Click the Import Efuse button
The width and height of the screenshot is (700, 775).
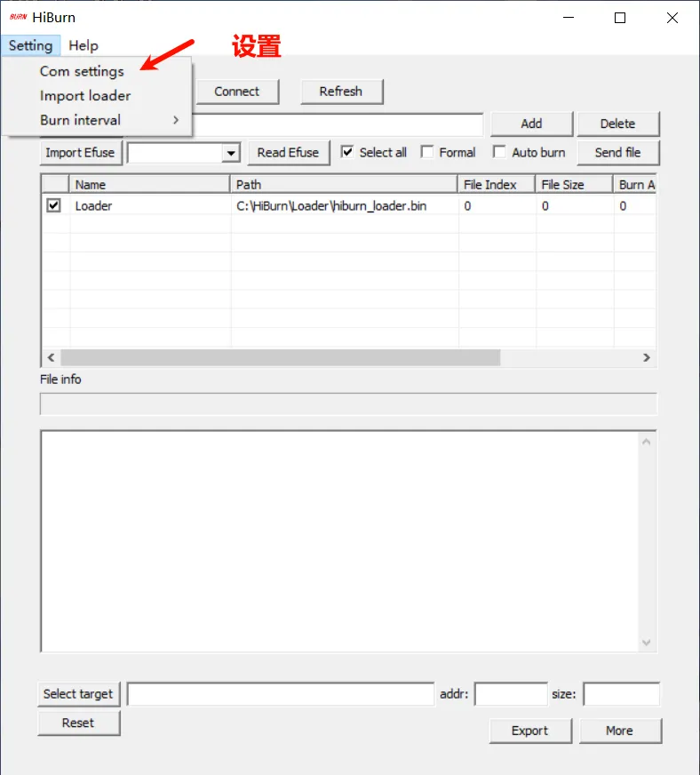coord(80,152)
